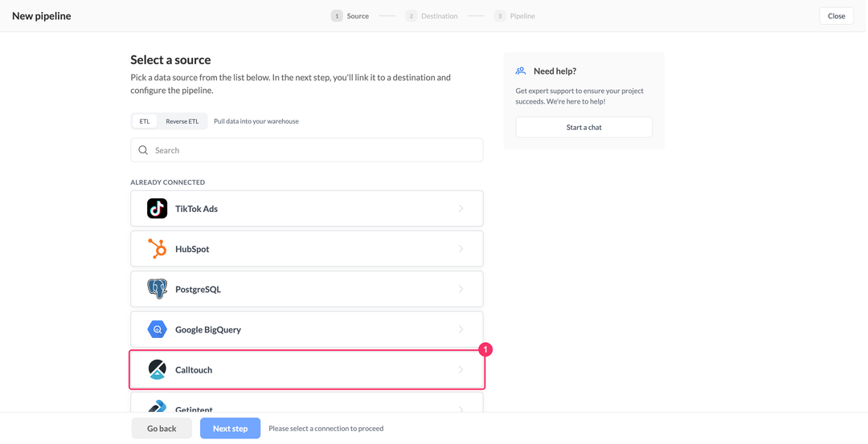Click the Getintent logo icon
Screen dimensions: 868x444
click(x=158, y=407)
